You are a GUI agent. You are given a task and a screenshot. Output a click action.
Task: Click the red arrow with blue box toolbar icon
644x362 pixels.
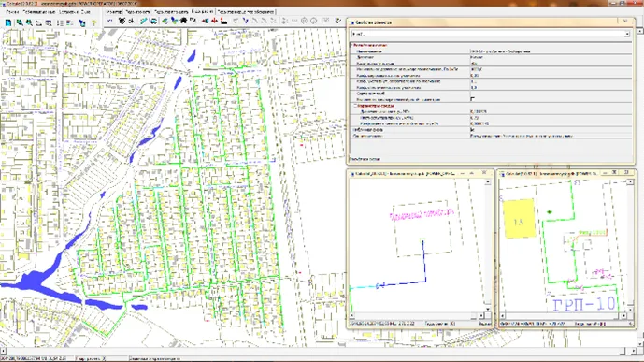coord(205,21)
